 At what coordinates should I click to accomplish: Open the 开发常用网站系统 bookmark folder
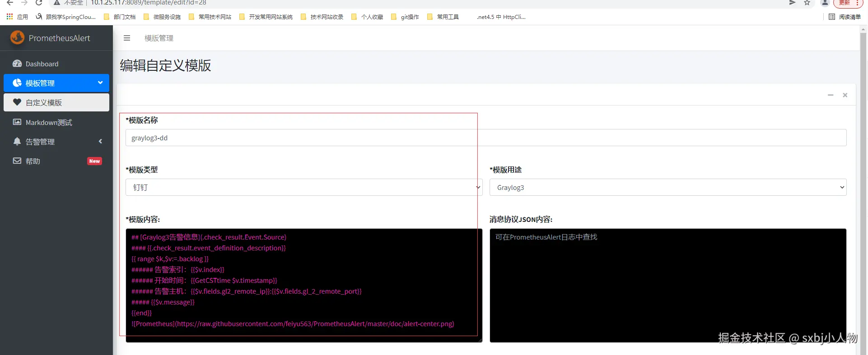coord(266,17)
